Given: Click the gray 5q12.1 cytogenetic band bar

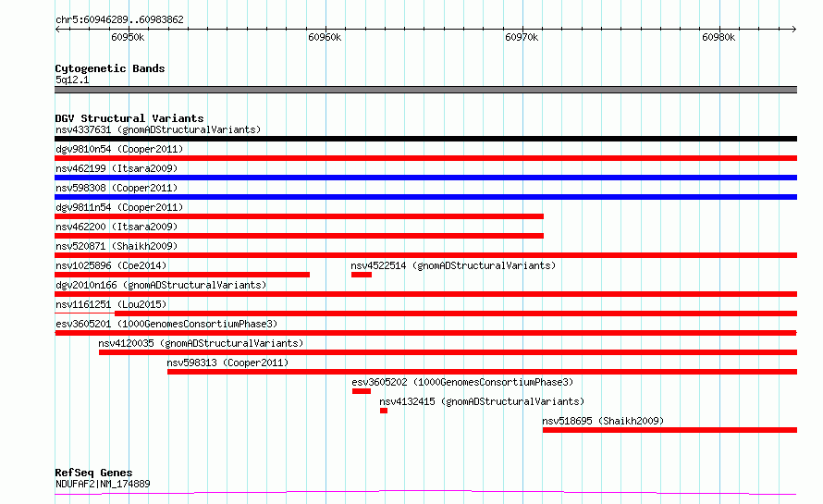Looking at the screenshot, I should [425, 90].
